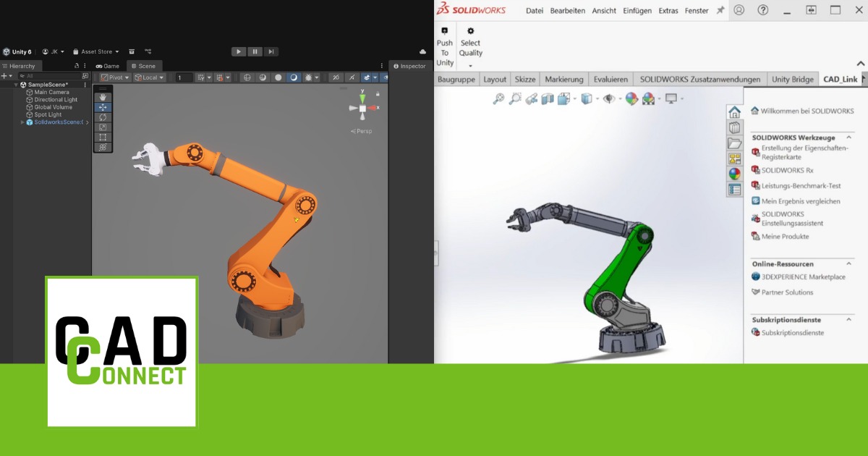Click SOLIDWORKS Section View icon
The image size is (868, 456).
click(x=548, y=99)
